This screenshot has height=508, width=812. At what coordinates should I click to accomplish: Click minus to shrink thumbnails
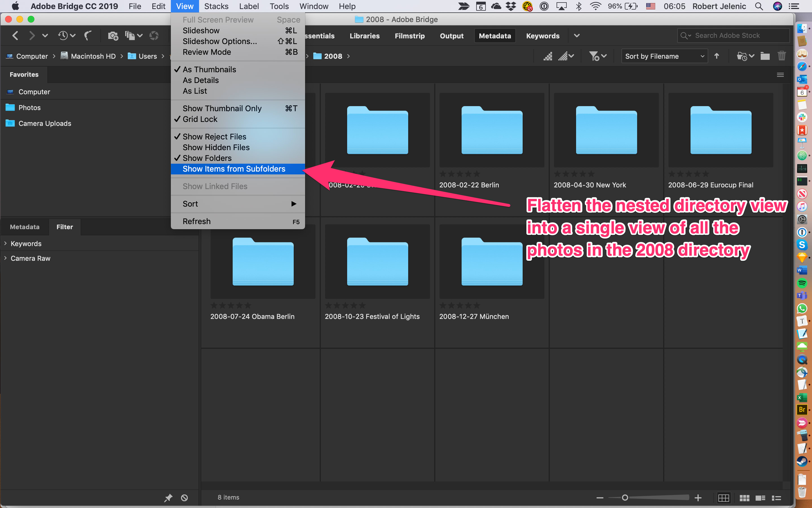600,498
